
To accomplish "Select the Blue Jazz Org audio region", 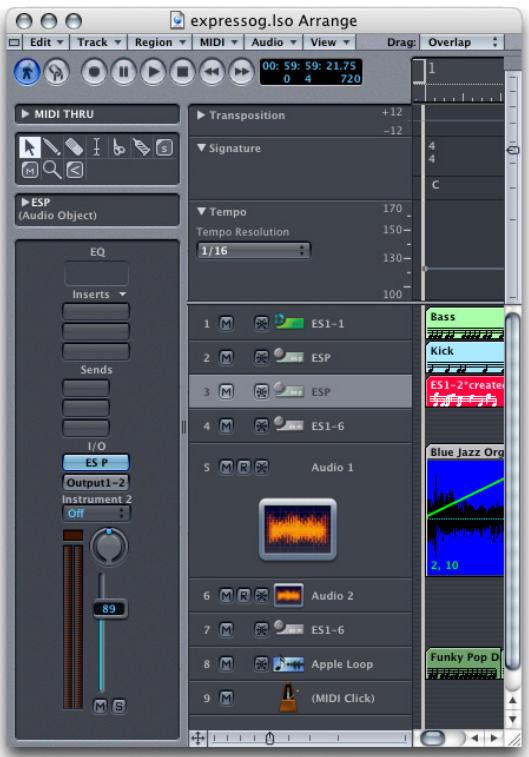I will (464, 510).
